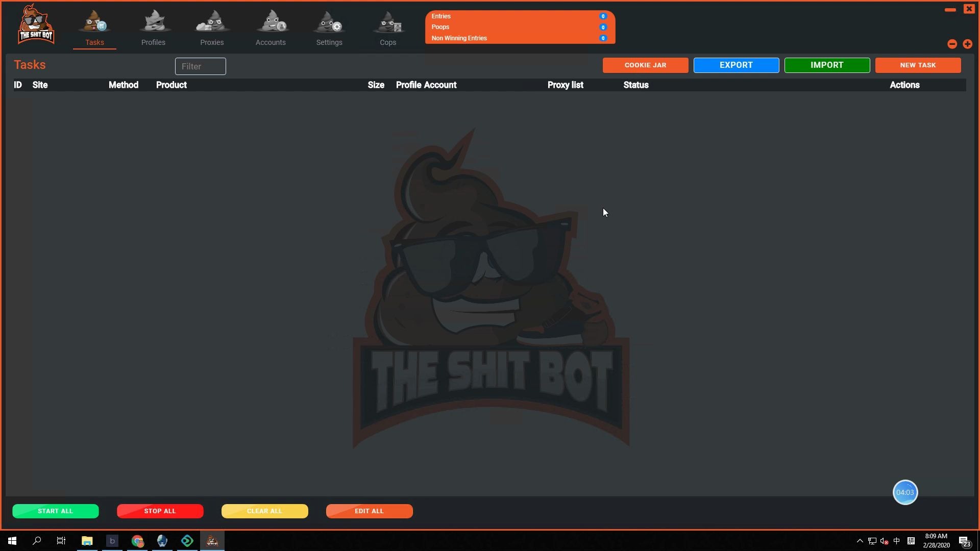Open Task View on the taskbar
The width and height of the screenshot is (980, 551).
tap(61, 541)
